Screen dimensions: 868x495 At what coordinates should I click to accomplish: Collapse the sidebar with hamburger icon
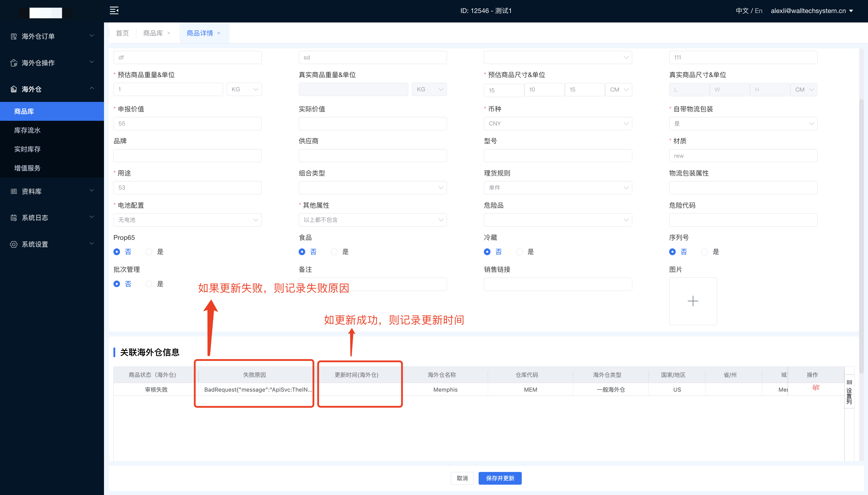coord(114,11)
